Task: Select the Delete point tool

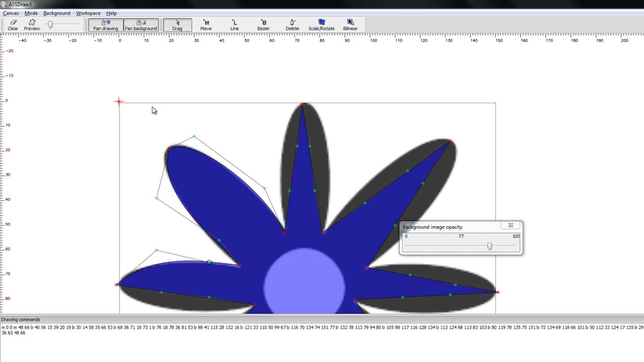Action: pyautogui.click(x=292, y=25)
